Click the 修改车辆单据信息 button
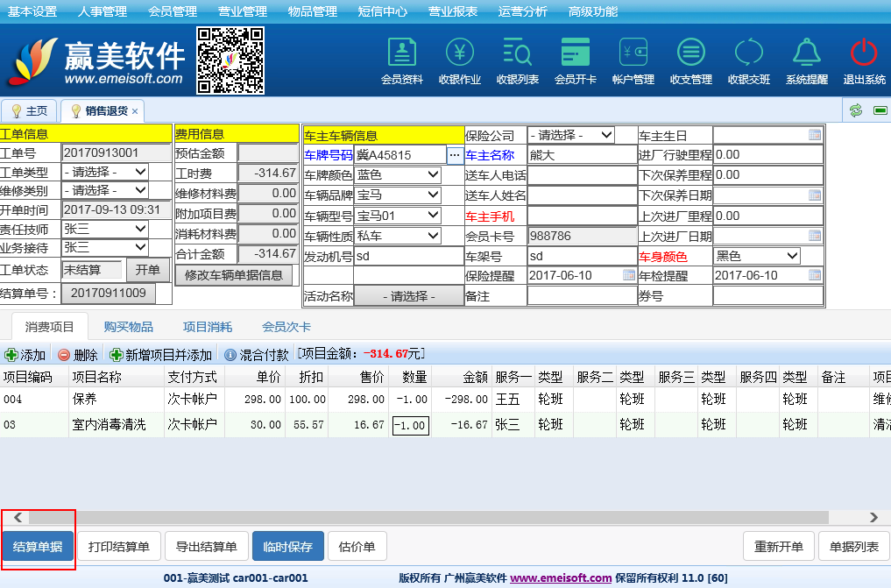Screen dimensions: 891x588 pyautogui.click(x=234, y=275)
